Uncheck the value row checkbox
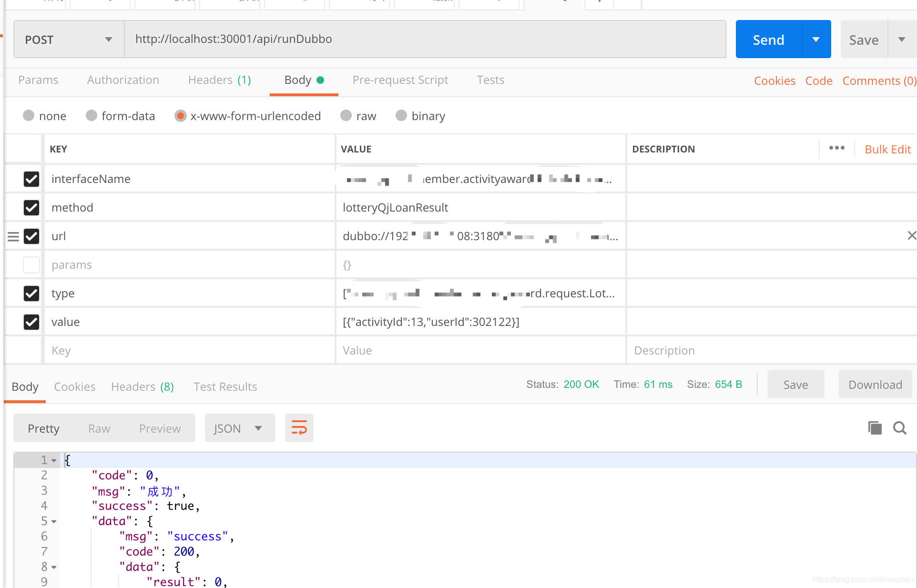The image size is (917, 588). click(31, 322)
